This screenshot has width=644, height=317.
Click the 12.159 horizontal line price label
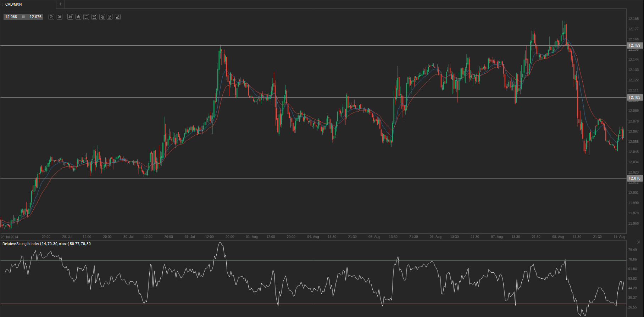[634, 45]
